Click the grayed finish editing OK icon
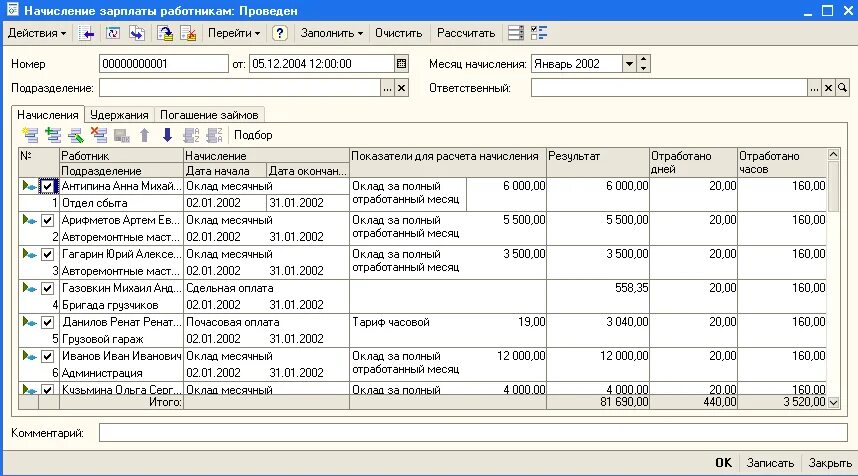 121,135
